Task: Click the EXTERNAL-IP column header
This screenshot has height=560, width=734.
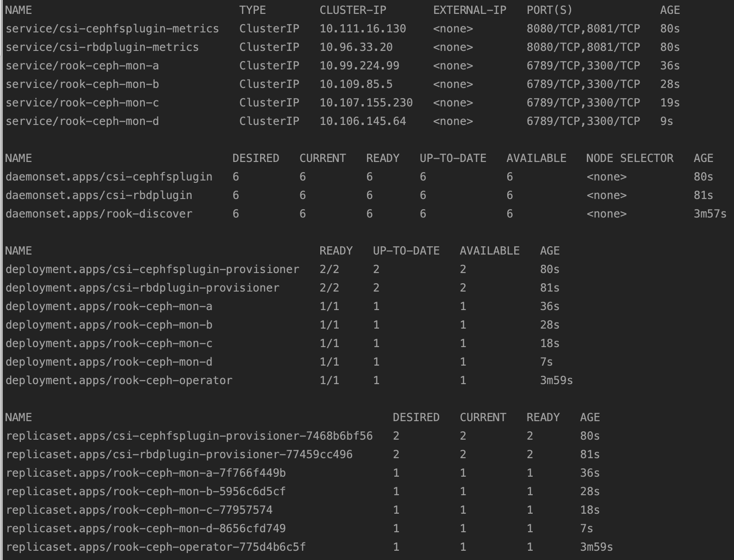Action: click(x=470, y=10)
